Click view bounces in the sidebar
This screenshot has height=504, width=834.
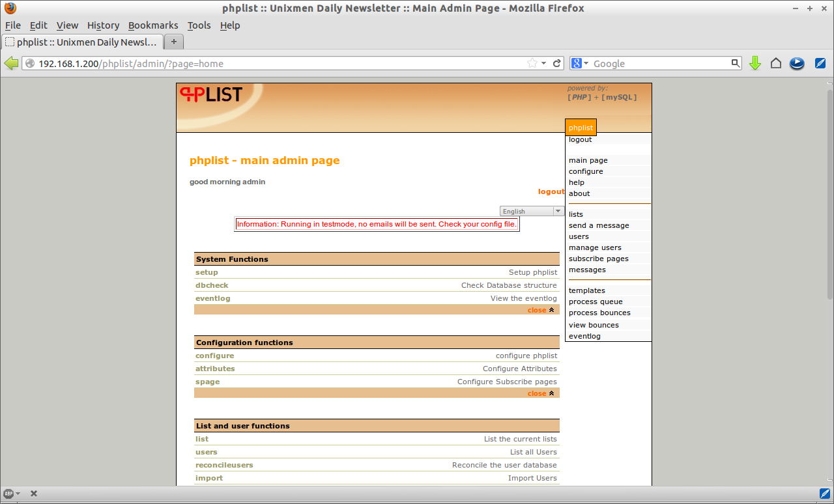pos(594,325)
